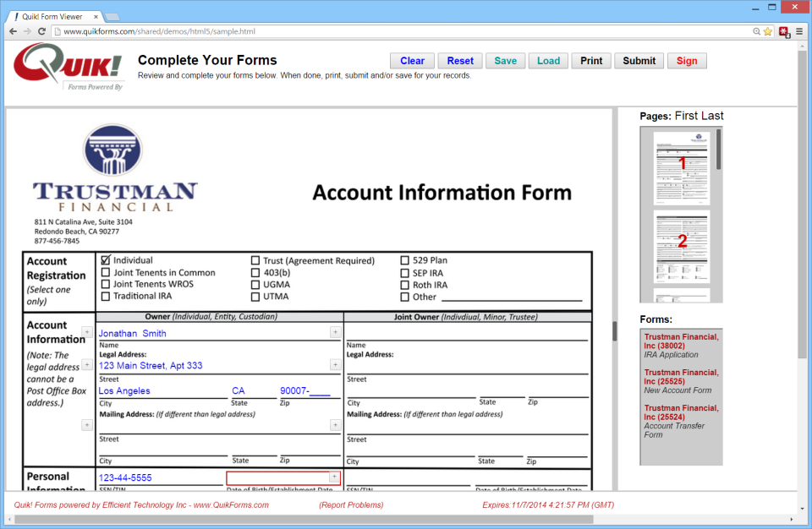Click the plus icon beside 123 Main Street
This screenshot has height=529, width=812.
tap(336, 365)
